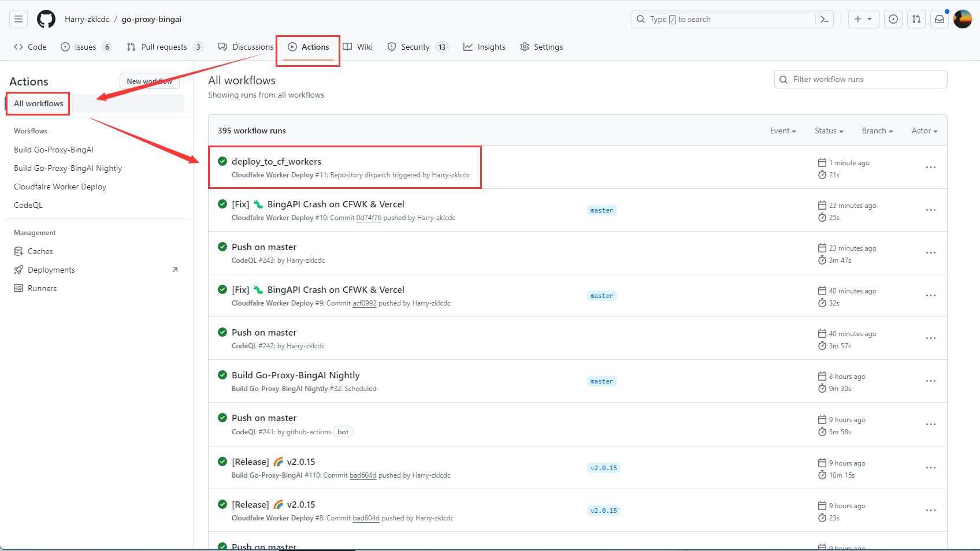Viewport: 980px width, 551px height.
Task: Click the Deployments external link arrow
Action: [175, 269]
